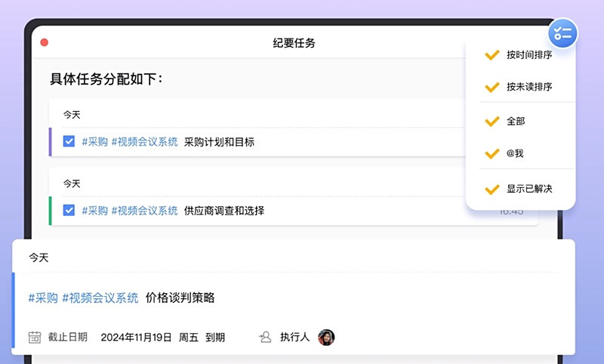
Task: Open the blue task filter icon
Action: (562, 33)
